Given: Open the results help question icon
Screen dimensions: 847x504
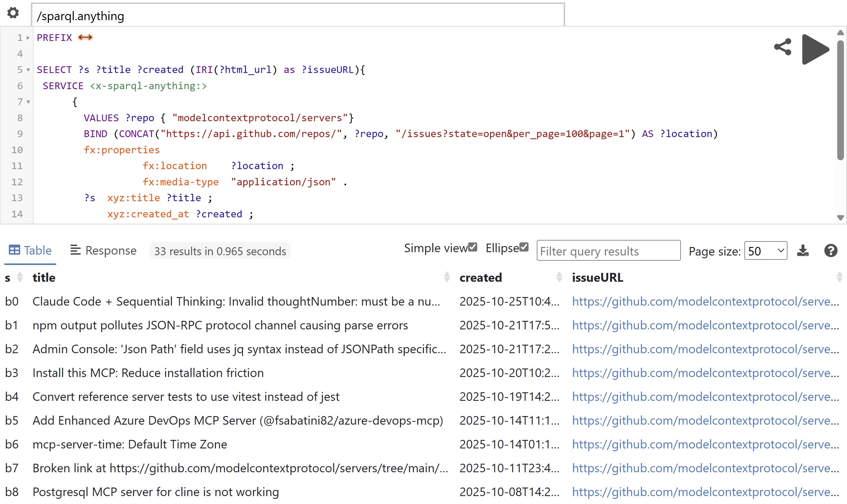Looking at the screenshot, I should click(x=830, y=251).
